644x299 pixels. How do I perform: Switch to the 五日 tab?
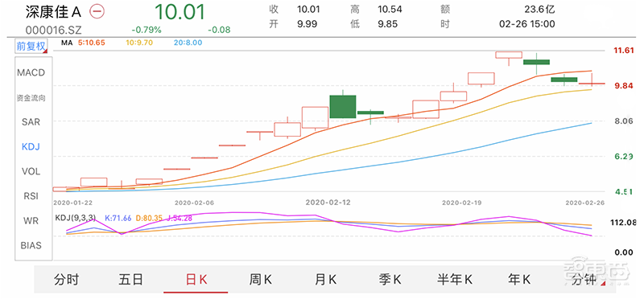click(130, 280)
